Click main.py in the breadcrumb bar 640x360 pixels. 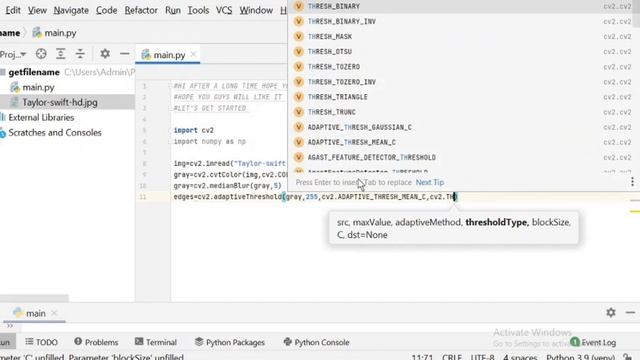click(55, 33)
